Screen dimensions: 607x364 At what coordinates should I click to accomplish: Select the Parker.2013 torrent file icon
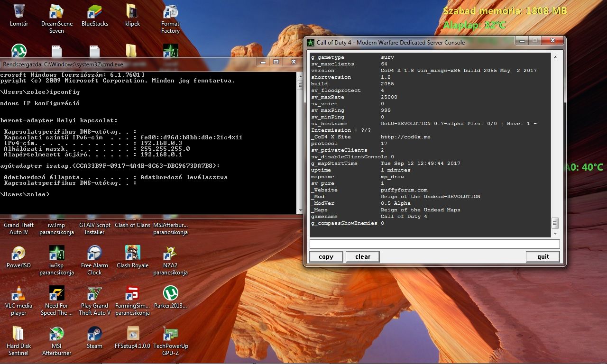tap(170, 297)
